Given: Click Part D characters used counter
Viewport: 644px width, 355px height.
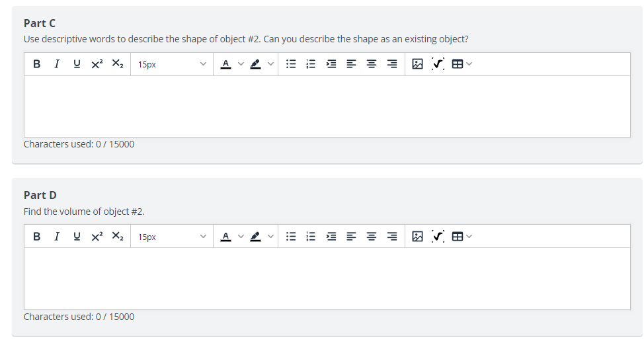Looking at the screenshot, I should 79,317.
